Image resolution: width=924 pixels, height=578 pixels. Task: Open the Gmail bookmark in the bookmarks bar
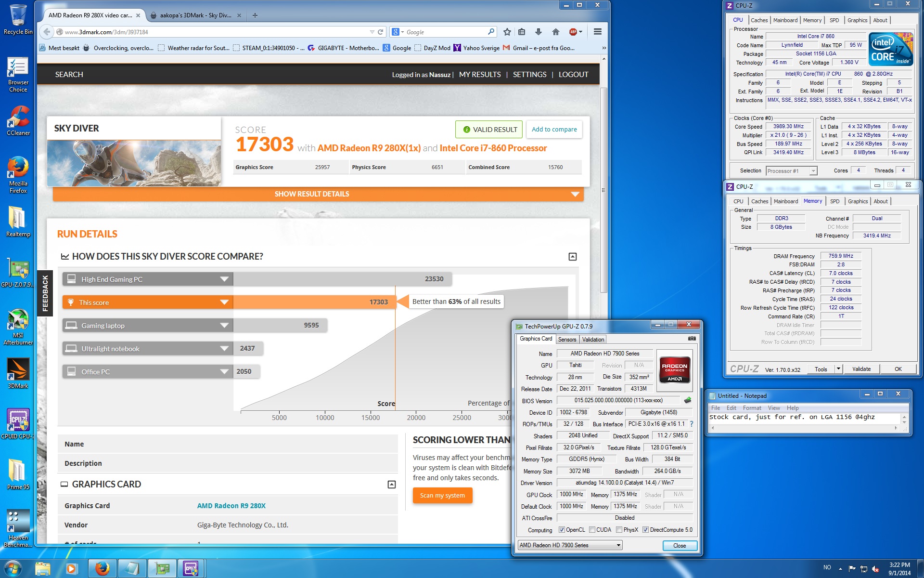click(539, 48)
